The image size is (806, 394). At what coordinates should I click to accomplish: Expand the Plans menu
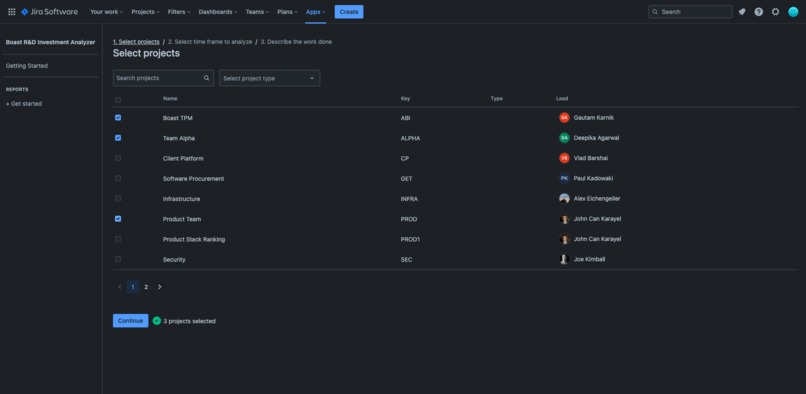(x=287, y=12)
